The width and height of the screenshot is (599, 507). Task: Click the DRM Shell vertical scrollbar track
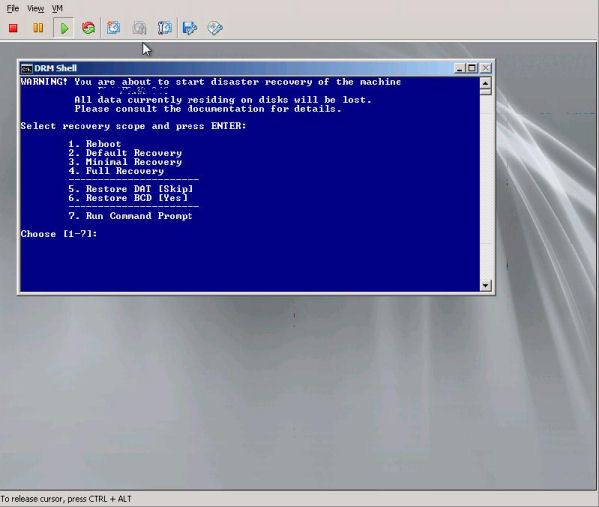point(485,187)
